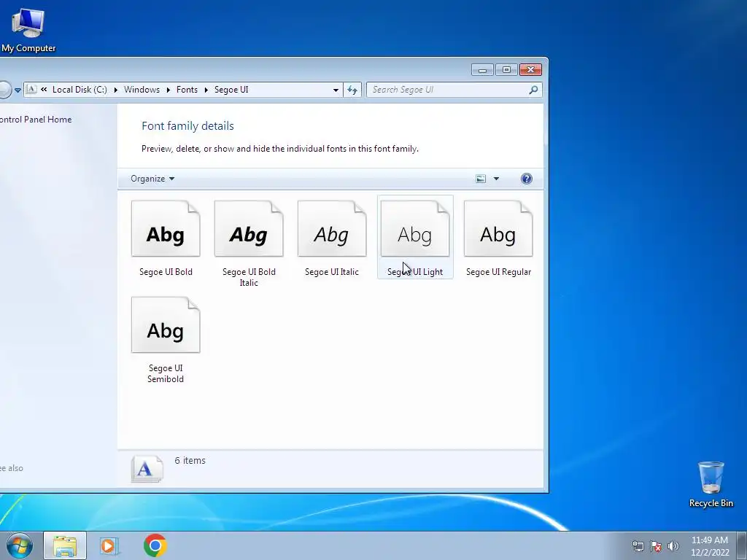747x560 pixels.
Task: Click the Show desktop button at taskbar end
Action: point(742,545)
